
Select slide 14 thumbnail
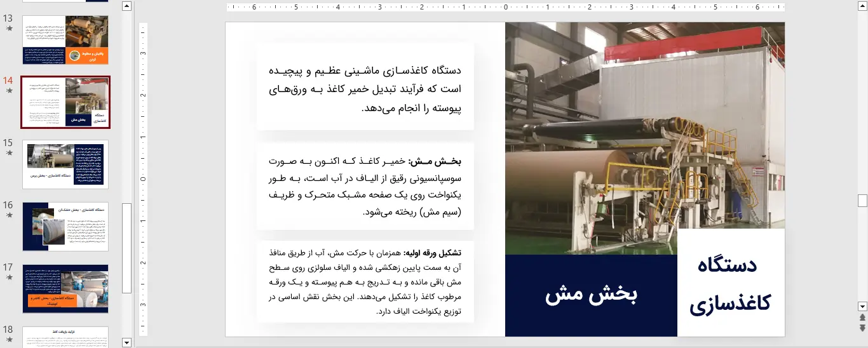[x=65, y=102]
